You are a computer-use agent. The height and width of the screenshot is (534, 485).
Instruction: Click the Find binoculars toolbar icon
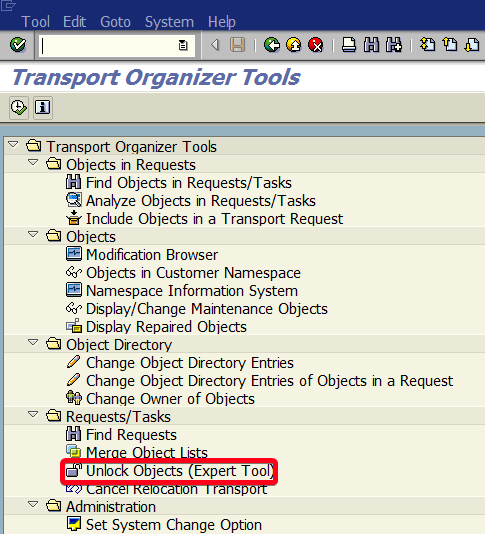(371, 45)
